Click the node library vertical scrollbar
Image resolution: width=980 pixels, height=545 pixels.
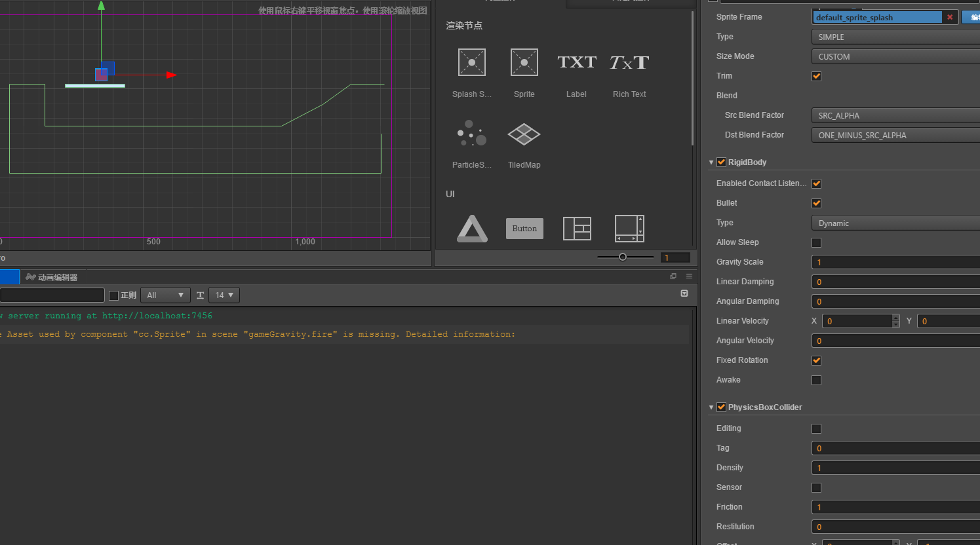pyautogui.click(x=692, y=79)
